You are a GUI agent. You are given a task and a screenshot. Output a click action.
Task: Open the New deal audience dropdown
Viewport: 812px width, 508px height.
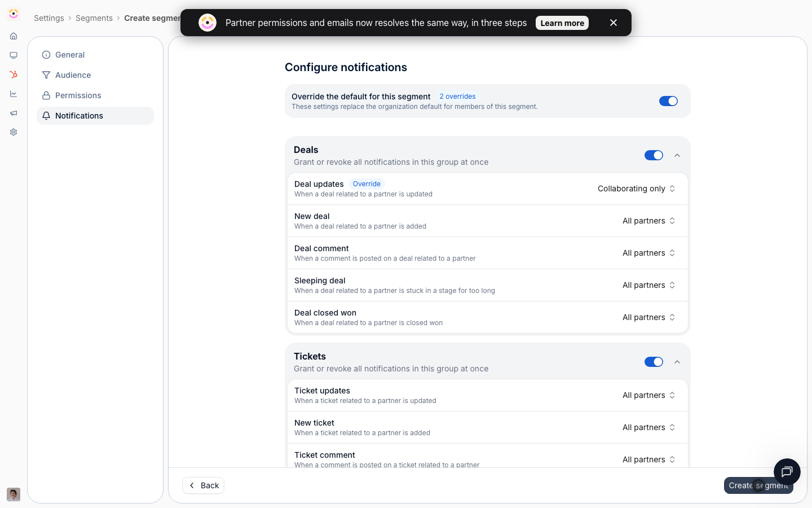point(649,221)
